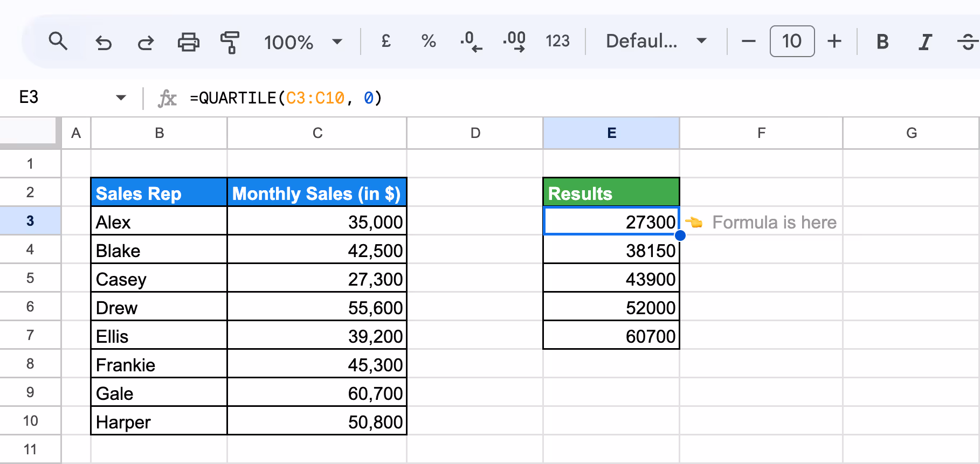Select the cell containing Harper
The image size is (980, 464).
159,421
